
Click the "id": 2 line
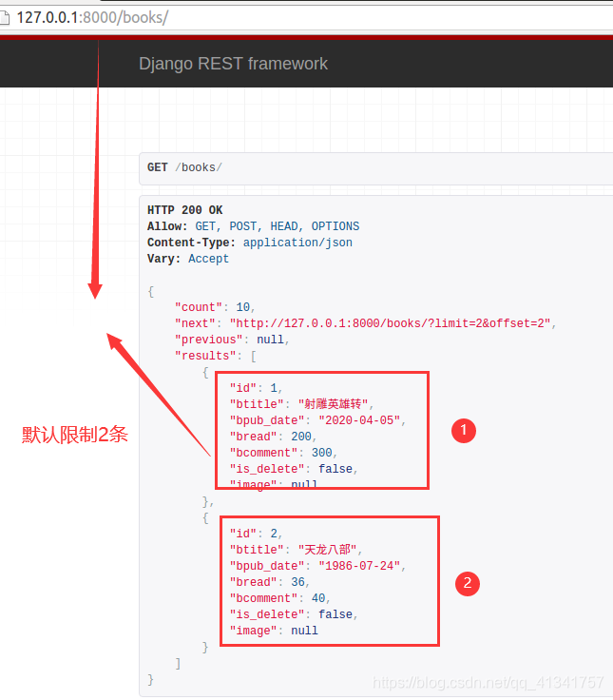tap(256, 534)
